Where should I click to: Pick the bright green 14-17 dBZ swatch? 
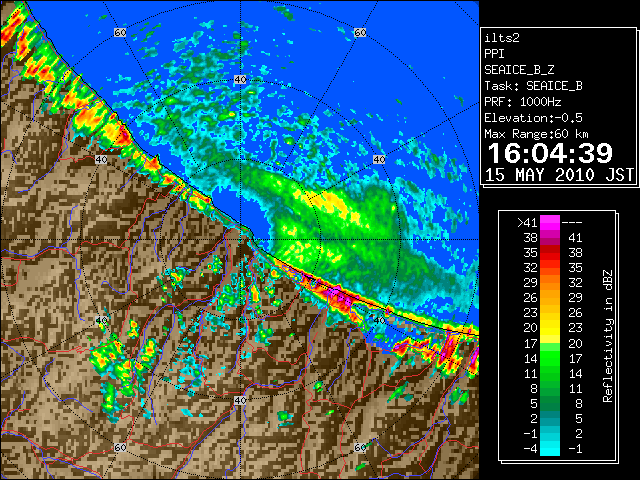tap(550, 358)
